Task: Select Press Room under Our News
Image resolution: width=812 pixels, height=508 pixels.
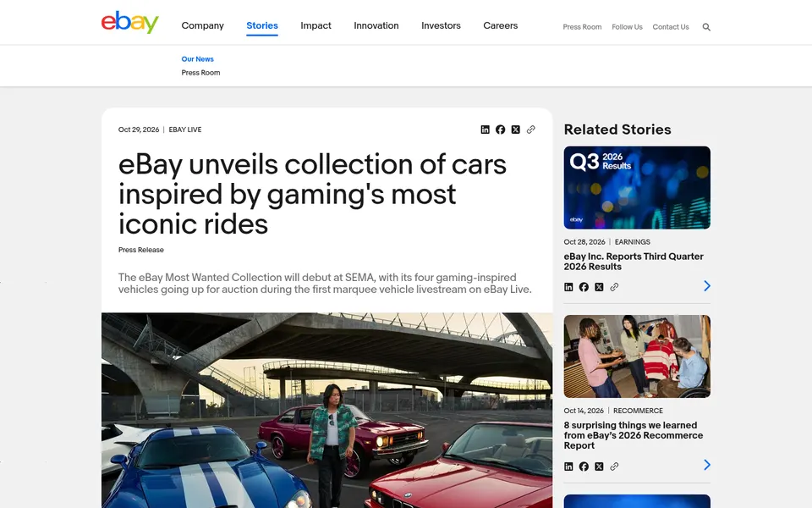Action: 200,73
